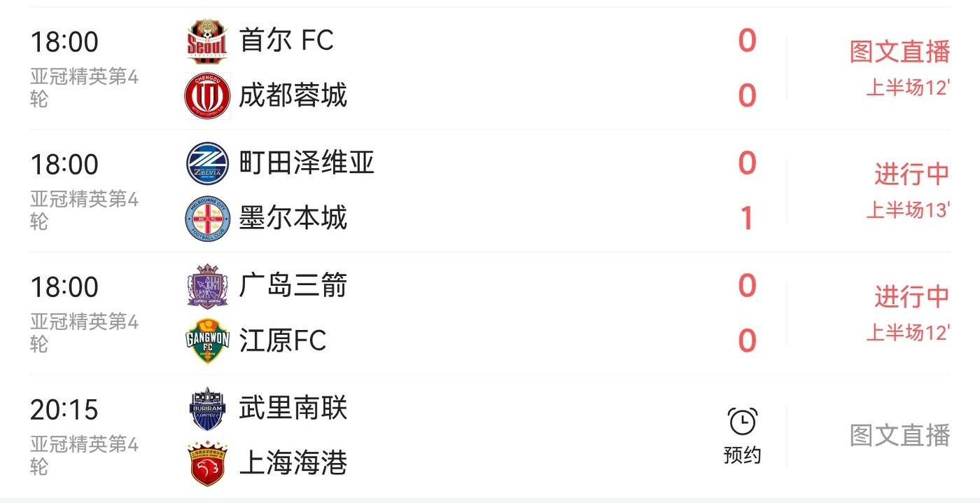Tap the Melbourne City club logo
This screenshot has height=503, width=980.
pyautogui.click(x=207, y=219)
